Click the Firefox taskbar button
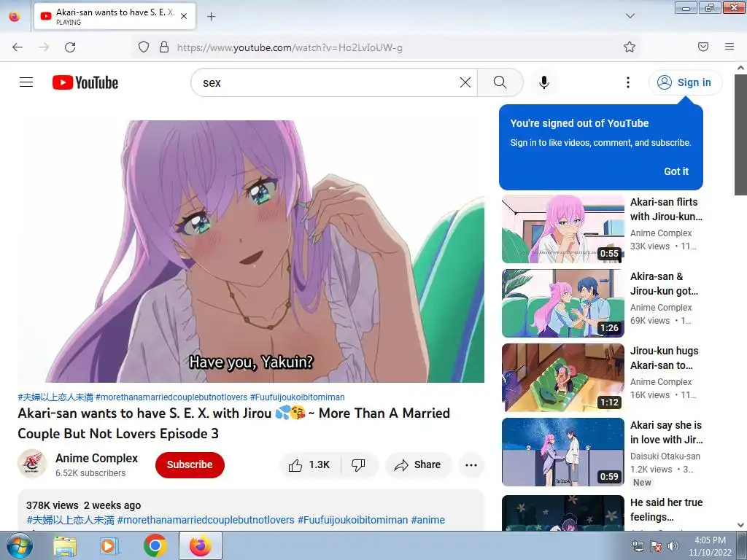Screen dimensions: 747x560 (x=200, y=545)
